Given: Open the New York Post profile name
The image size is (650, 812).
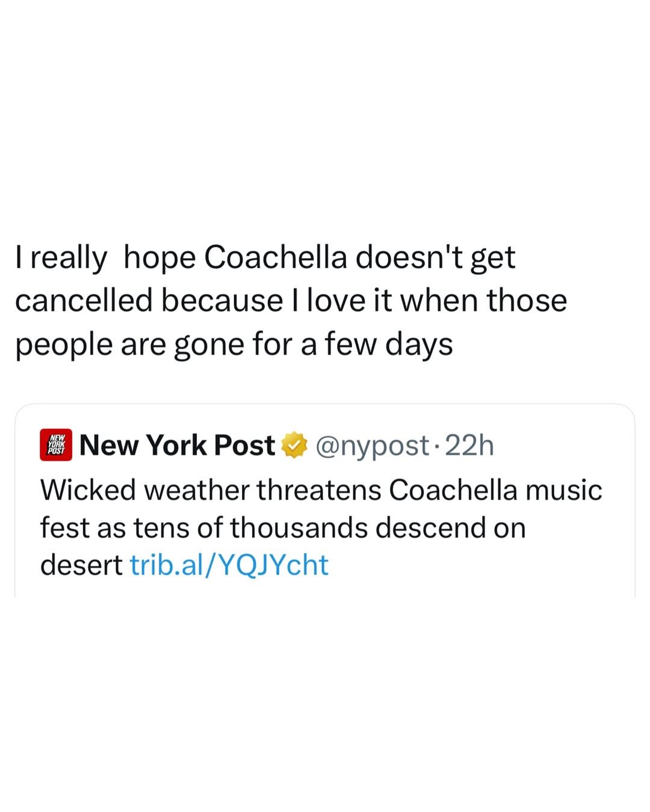Looking at the screenshot, I should [x=177, y=445].
